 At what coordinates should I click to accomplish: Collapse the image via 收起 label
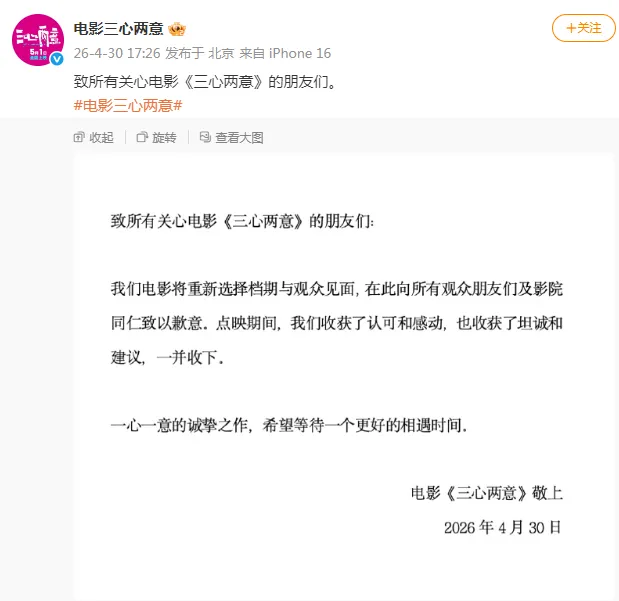(x=101, y=137)
